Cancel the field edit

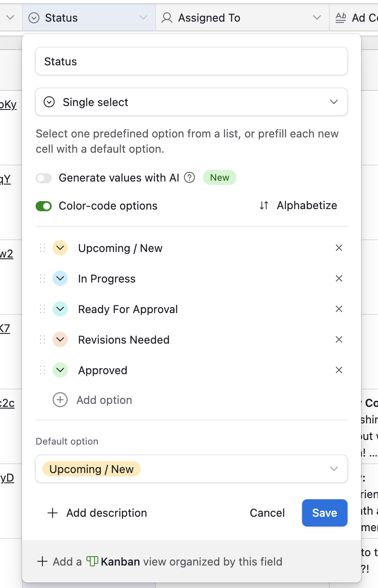click(267, 513)
